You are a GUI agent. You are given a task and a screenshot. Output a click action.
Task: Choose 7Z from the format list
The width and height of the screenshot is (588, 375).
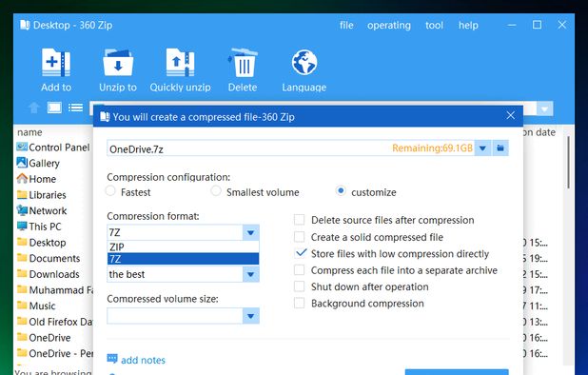point(183,259)
